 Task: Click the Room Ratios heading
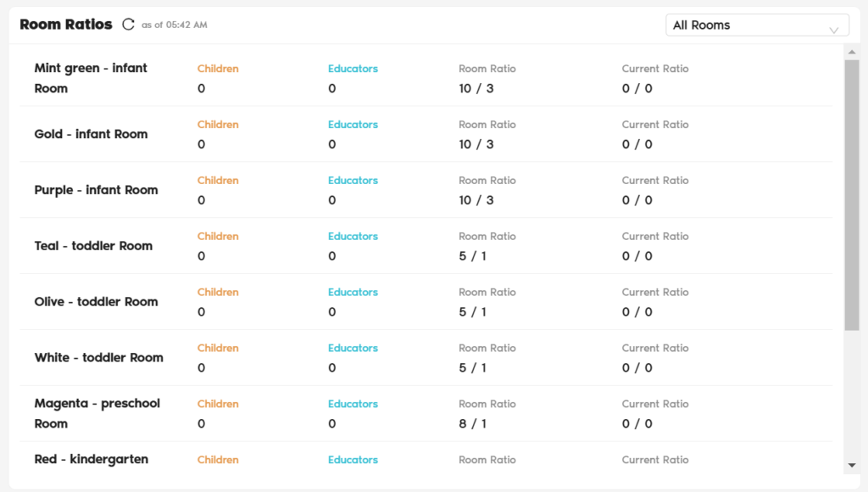[x=66, y=25]
